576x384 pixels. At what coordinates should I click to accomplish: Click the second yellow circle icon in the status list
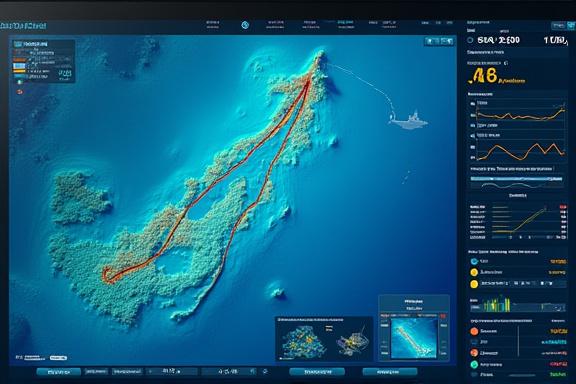474,284
